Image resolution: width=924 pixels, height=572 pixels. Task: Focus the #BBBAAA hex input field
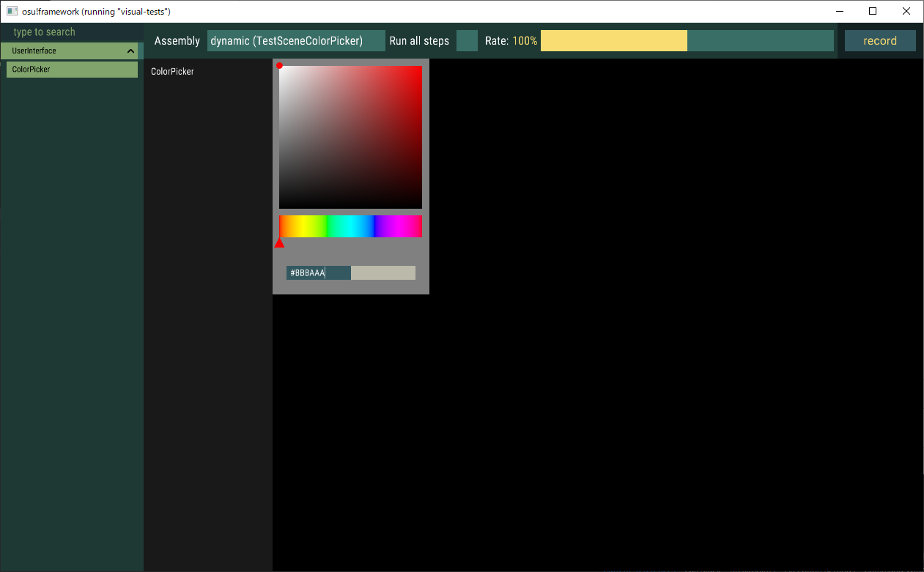(x=317, y=272)
